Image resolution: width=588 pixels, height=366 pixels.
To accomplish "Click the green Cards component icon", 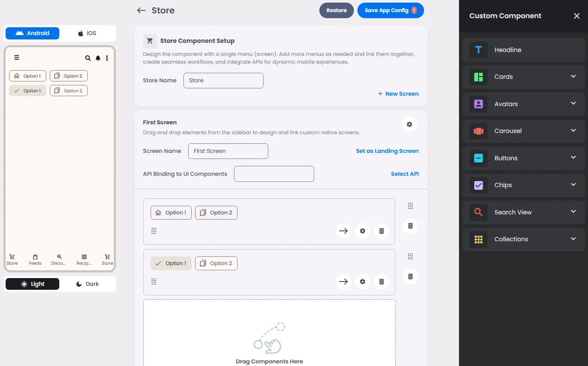I will click(x=479, y=77).
